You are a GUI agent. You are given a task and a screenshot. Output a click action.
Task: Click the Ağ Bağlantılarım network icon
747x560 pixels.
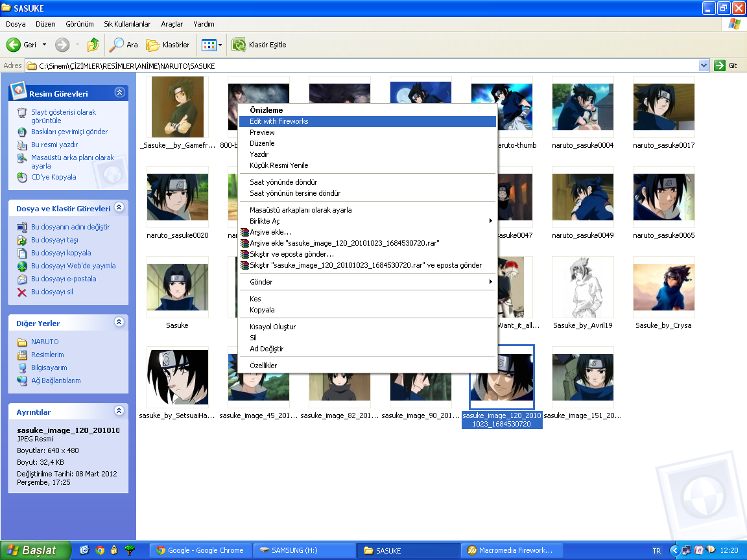pos(22,380)
